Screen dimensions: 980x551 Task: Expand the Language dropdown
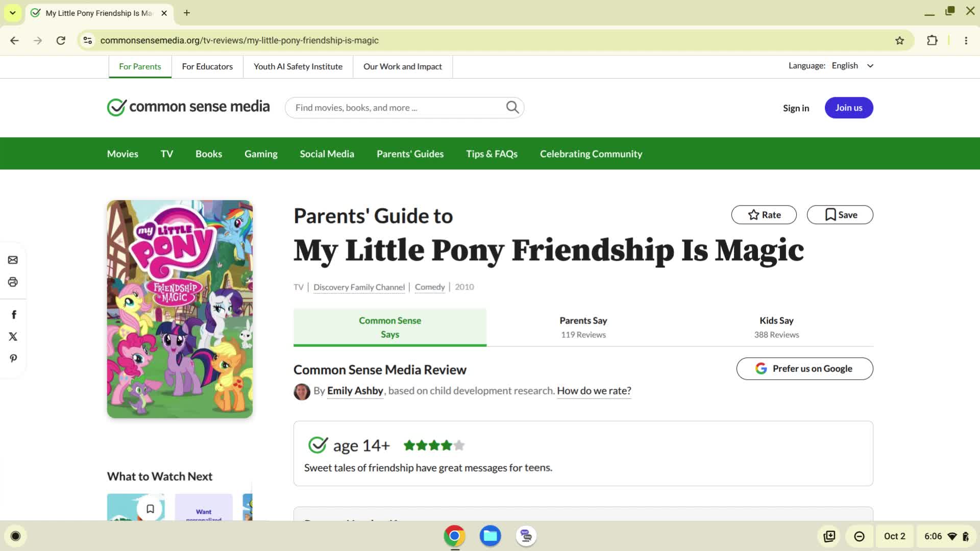pos(852,66)
